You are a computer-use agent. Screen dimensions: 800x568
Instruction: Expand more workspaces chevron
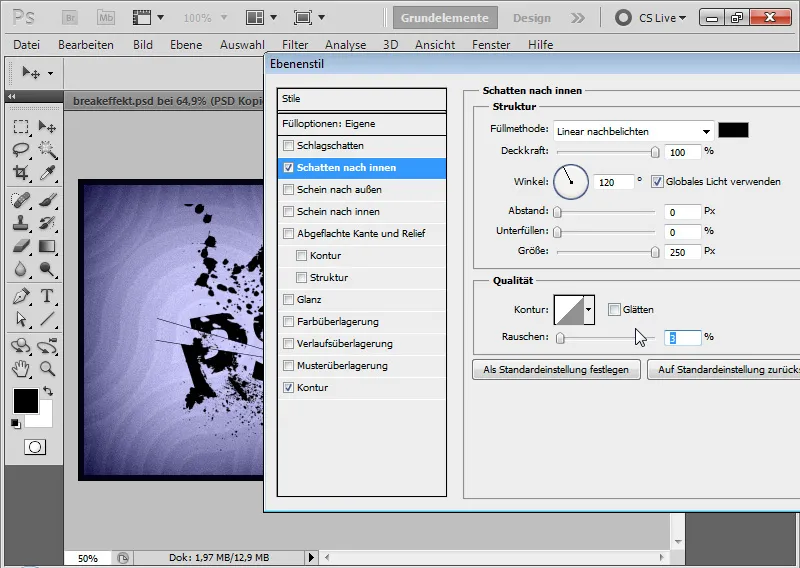coord(578,18)
